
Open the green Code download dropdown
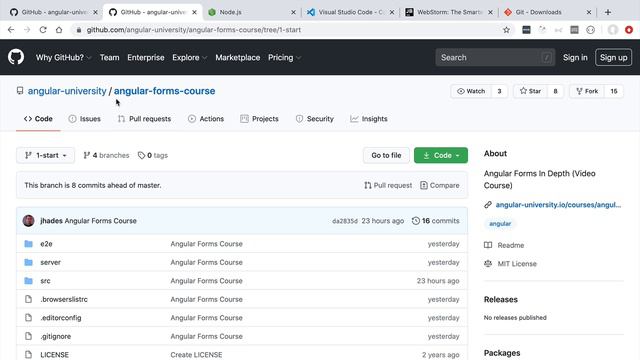(x=441, y=155)
